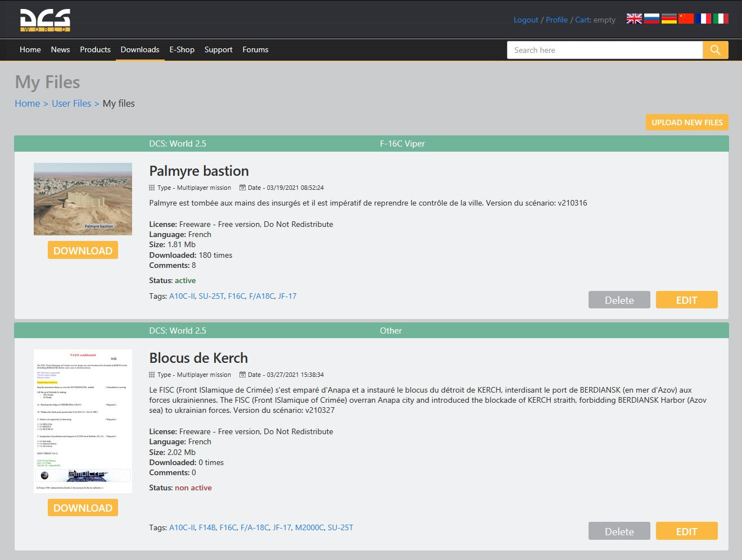Image resolution: width=742 pixels, height=560 pixels.
Task: Click F16C tag under Blocus de Kerch
Action: click(x=228, y=527)
